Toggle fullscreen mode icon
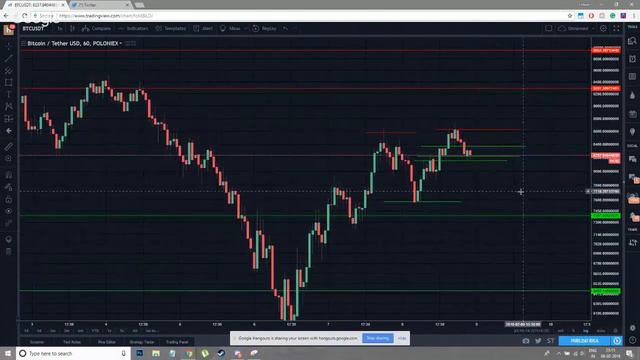 (616, 29)
